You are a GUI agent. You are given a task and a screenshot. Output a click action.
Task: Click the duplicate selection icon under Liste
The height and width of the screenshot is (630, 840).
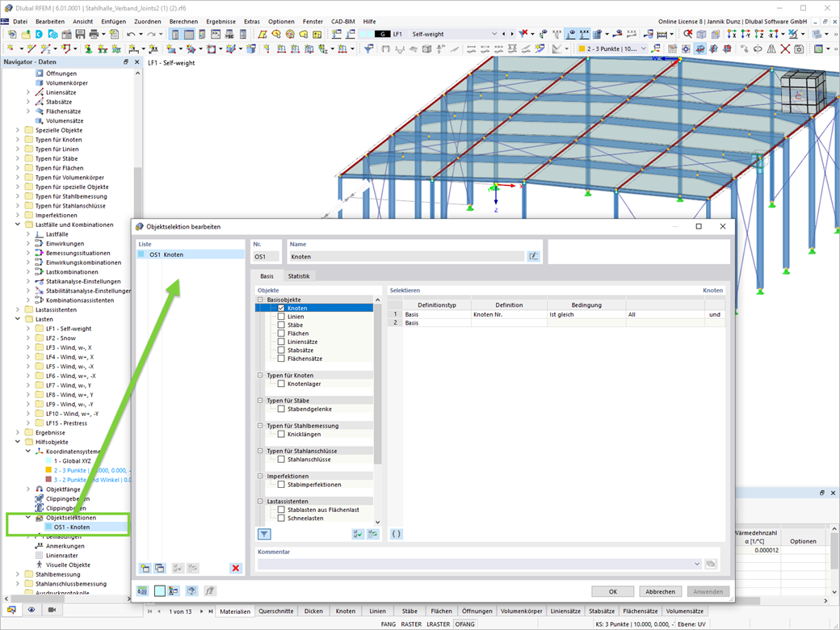point(160,569)
